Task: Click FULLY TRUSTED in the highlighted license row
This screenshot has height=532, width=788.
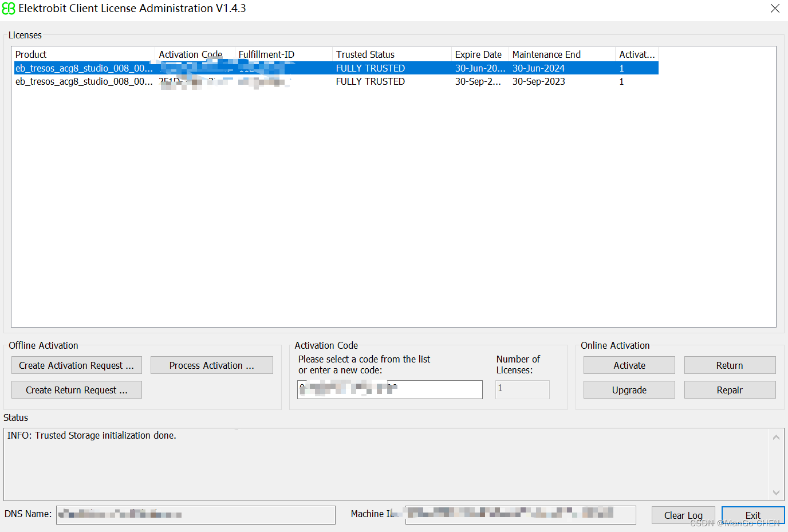Action: click(371, 68)
